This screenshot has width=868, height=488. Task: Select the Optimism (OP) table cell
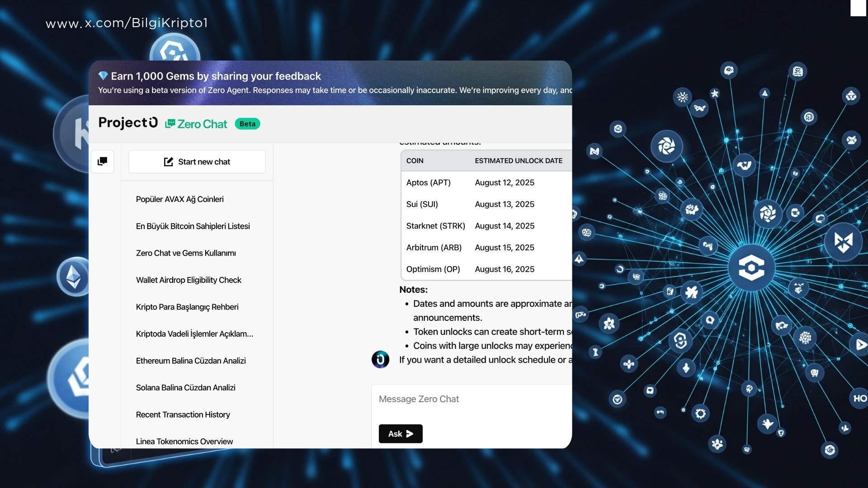pos(433,269)
